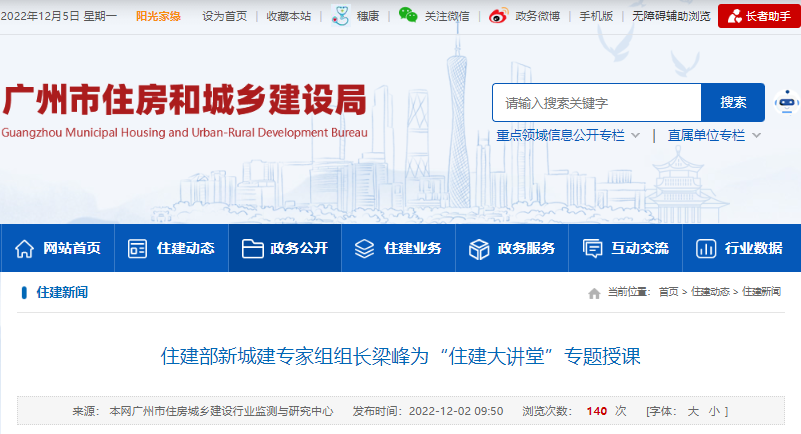Image resolution: width=801 pixels, height=434 pixels.
Task: Open the 住建动态 navigation tab
Action: coord(171,248)
